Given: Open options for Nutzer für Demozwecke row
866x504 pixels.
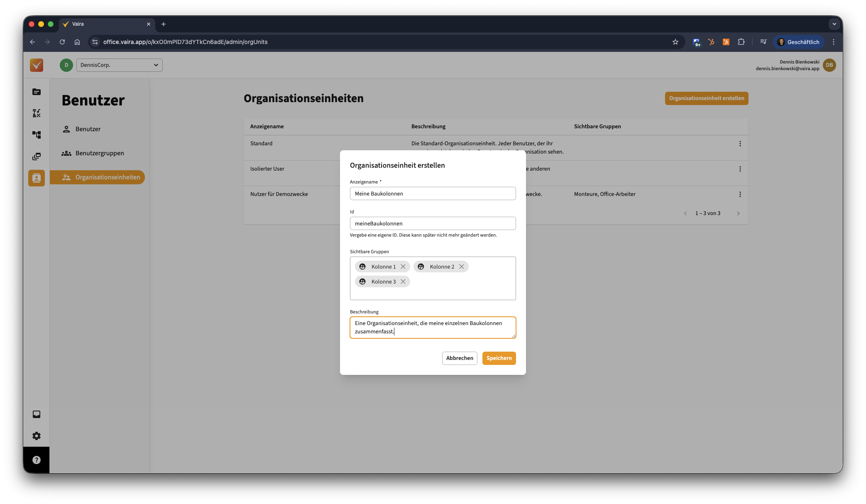Looking at the screenshot, I should click(x=739, y=194).
